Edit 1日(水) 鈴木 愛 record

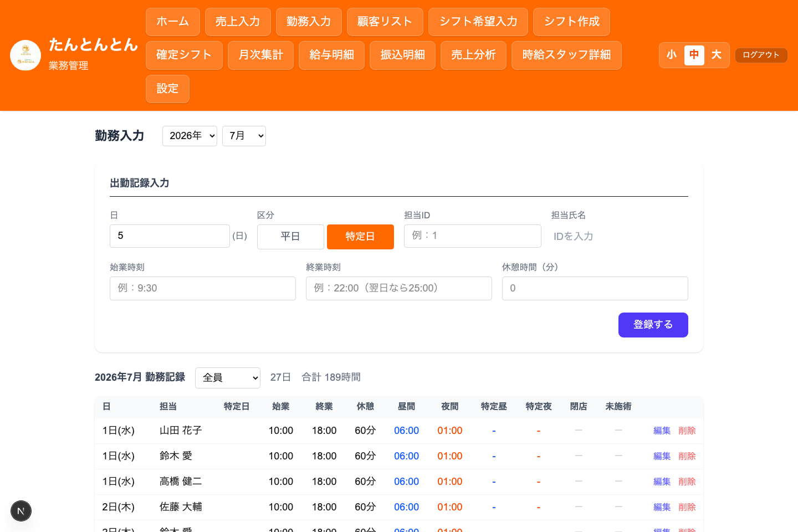[662, 456]
